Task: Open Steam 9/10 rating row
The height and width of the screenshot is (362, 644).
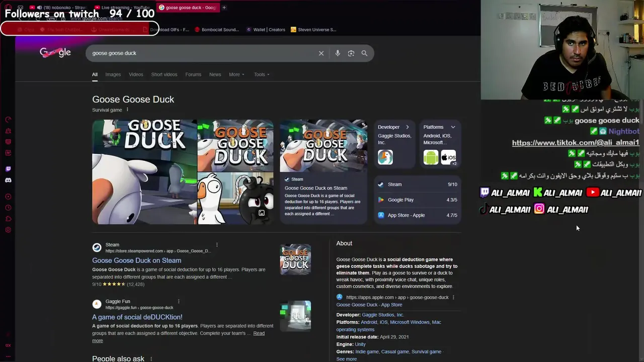Action: click(x=418, y=185)
